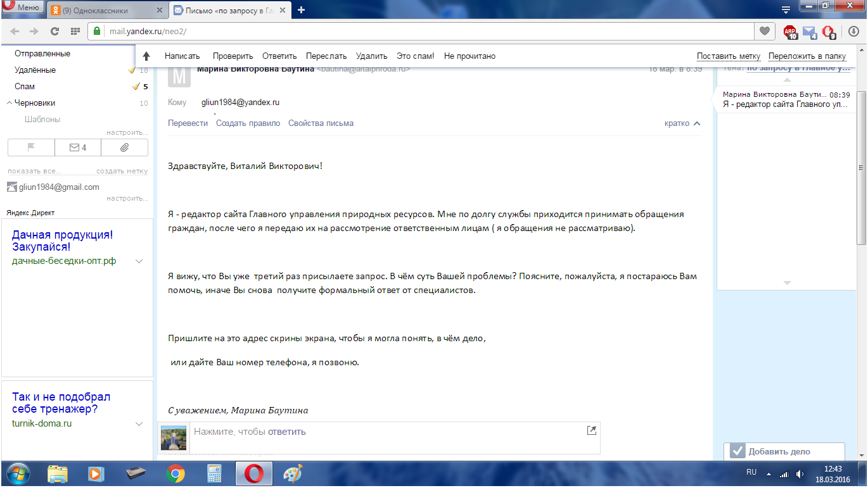
Task: Show messages with attachments via paperclip icon
Action: point(124,147)
